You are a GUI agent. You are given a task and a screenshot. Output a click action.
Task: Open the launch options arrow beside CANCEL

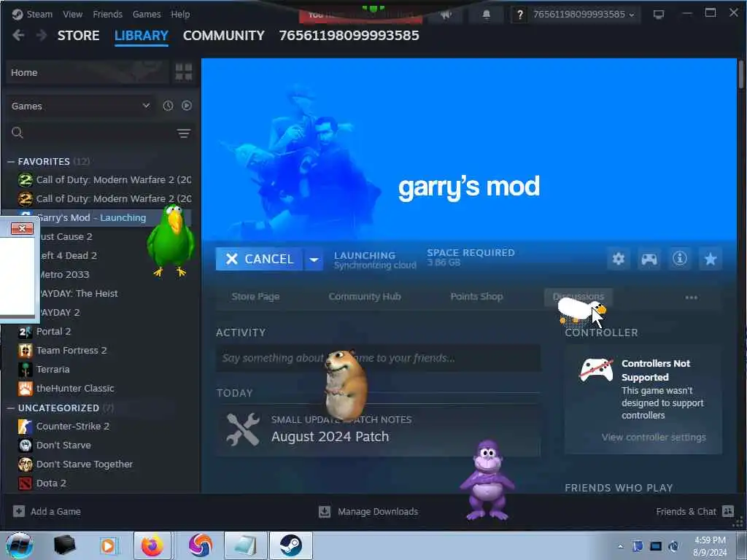pos(314,259)
